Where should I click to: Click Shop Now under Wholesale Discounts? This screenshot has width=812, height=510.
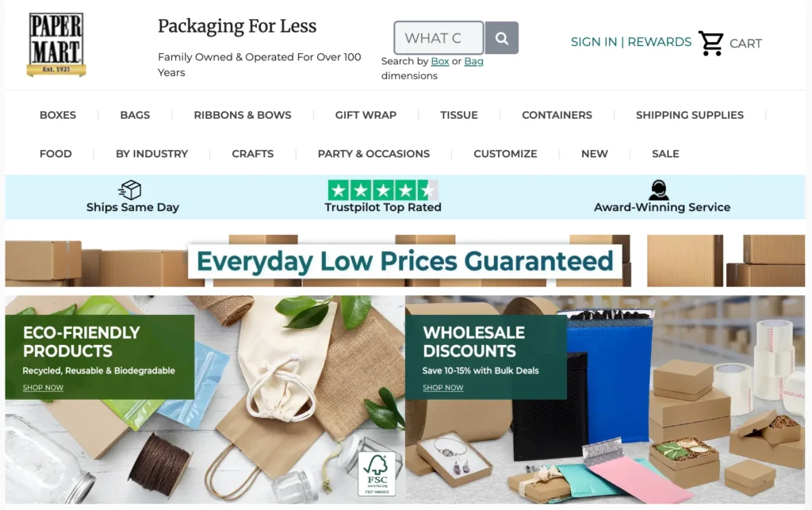(x=442, y=387)
